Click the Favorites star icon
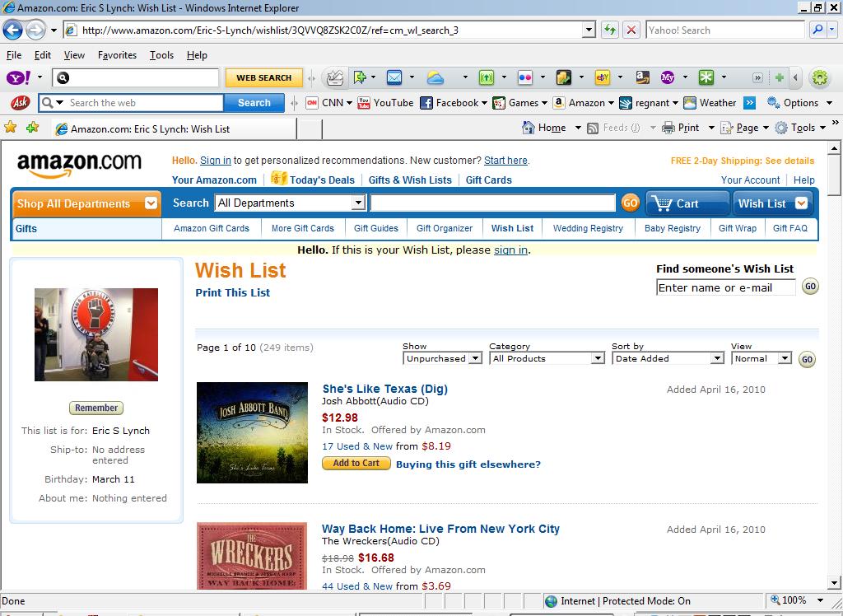Viewport: 843px width, 616px height. click(10, 128)
